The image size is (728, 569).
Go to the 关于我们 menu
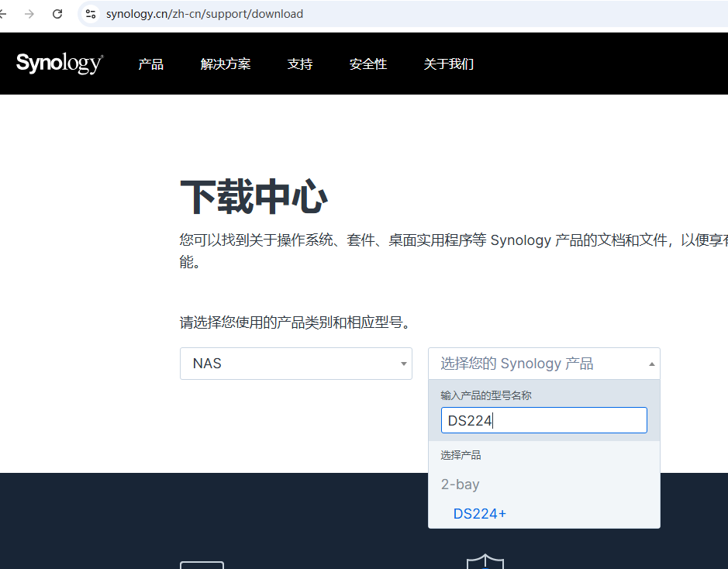point(448,64)
